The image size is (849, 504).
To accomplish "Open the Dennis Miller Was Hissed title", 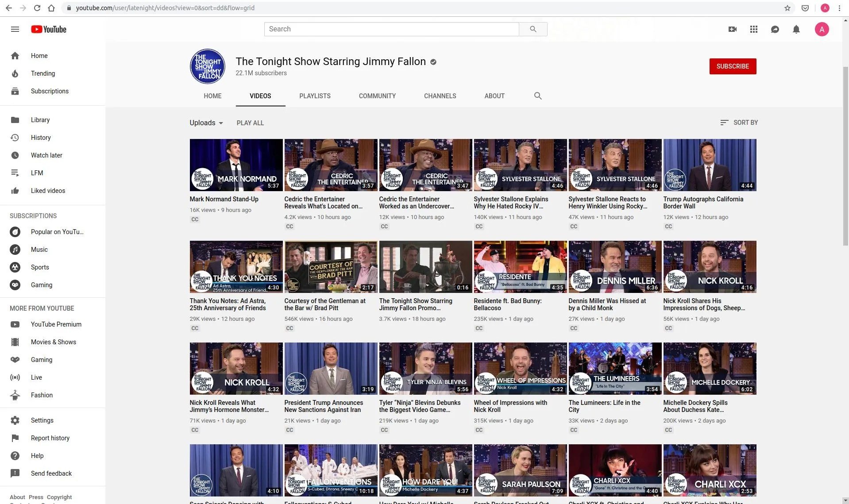I will pos(607,304).
